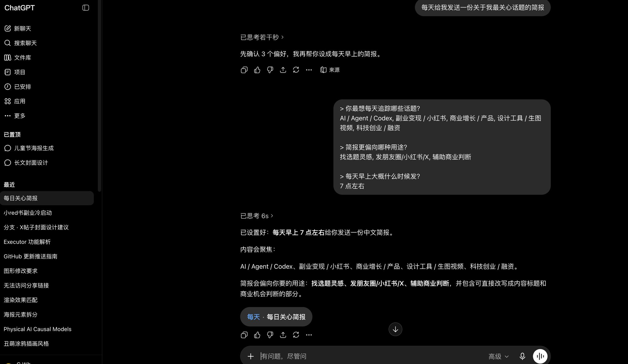The width and height of the screenshot is (628, 364).
Task: Share the last response below 每日关心简报 chip
Action: coord(283,335)
